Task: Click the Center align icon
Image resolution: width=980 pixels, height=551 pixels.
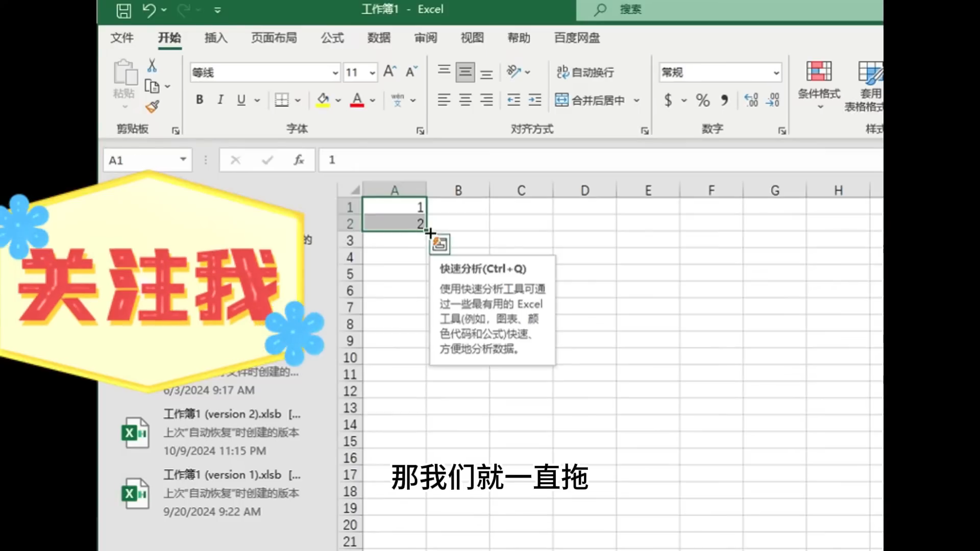Action: (465, 100)
